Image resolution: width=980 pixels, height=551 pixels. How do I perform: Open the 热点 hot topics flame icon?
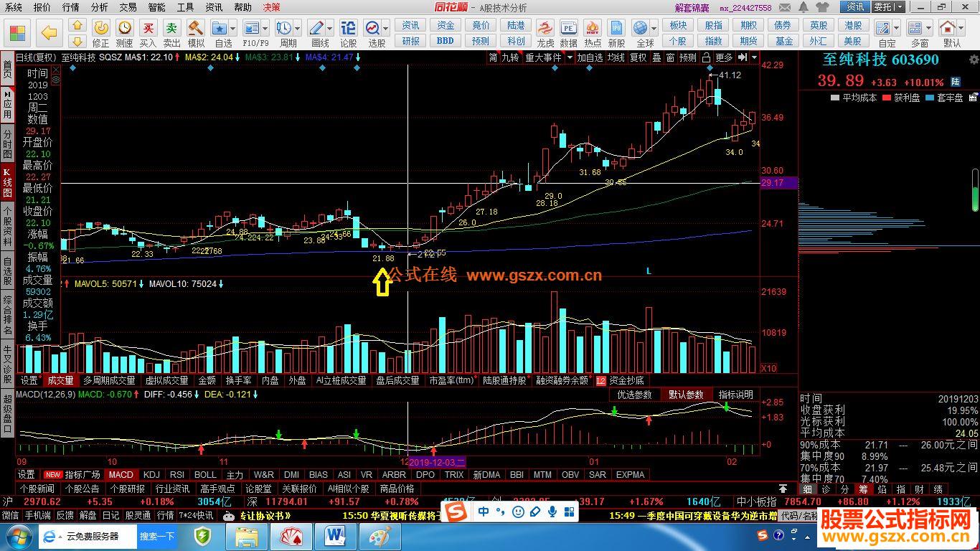tap(593, 28)
